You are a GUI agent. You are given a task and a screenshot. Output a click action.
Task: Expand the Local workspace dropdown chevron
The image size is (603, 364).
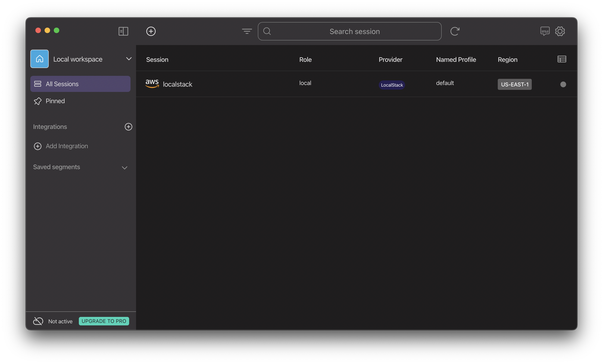click(129, 59)
